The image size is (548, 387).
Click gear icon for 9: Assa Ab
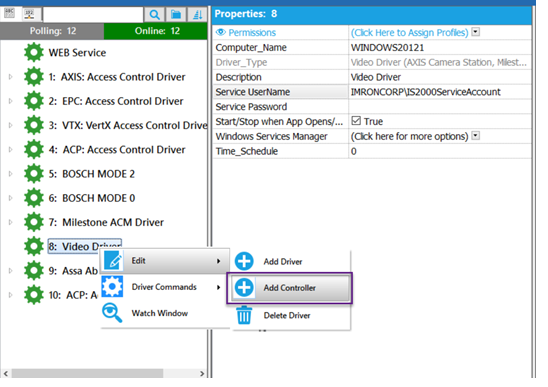click(34, 271)
